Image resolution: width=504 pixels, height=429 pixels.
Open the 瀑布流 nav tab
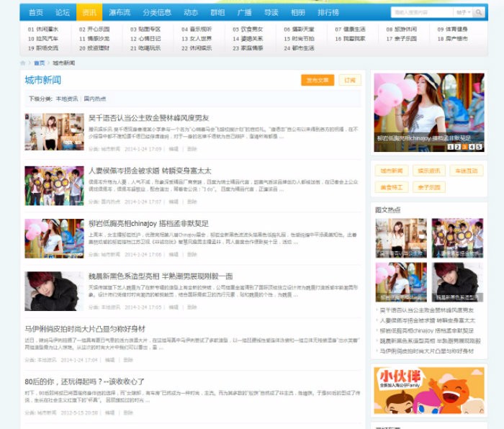pos(120,12)
